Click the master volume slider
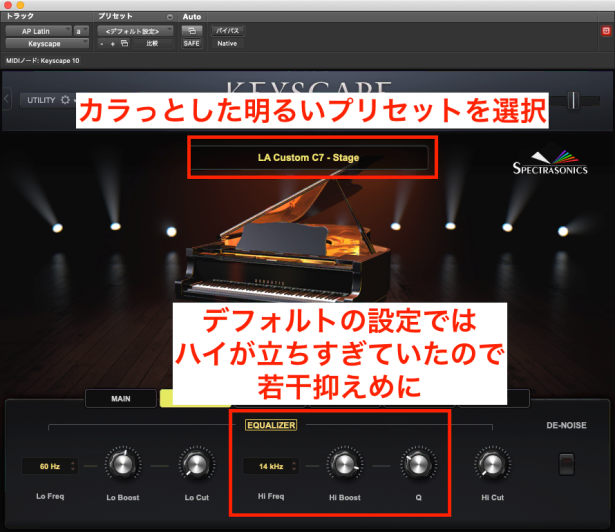Viewport: 615px width, 532px height. 574,99
